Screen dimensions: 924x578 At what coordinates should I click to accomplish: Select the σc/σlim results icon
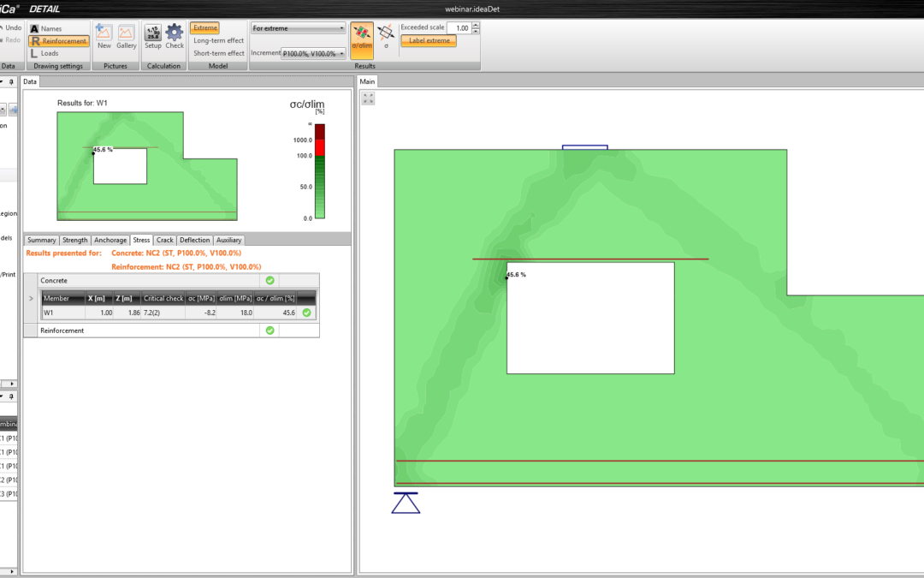360,38
